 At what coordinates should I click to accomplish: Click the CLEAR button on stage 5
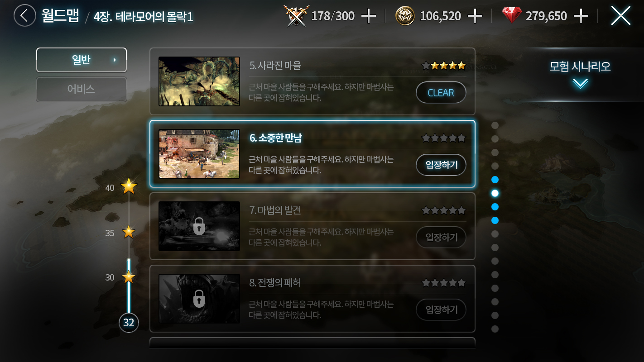(441, 92)
